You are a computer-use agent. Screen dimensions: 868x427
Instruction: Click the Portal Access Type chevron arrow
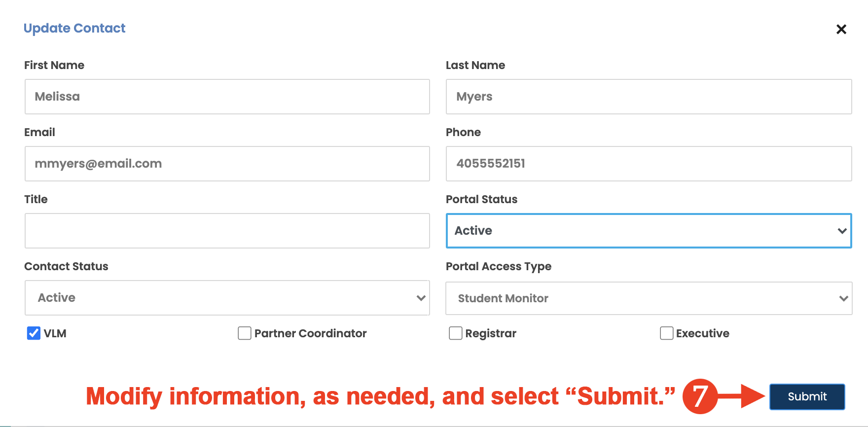(843, 298)
